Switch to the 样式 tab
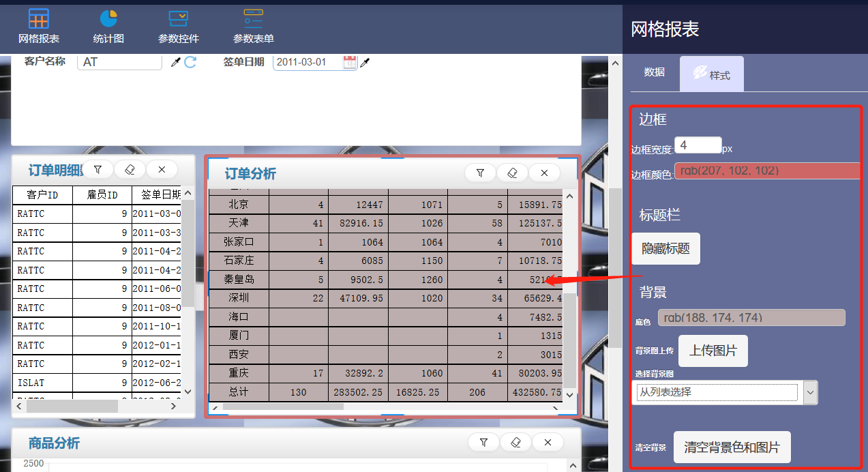868x472 pixels. 712,74
